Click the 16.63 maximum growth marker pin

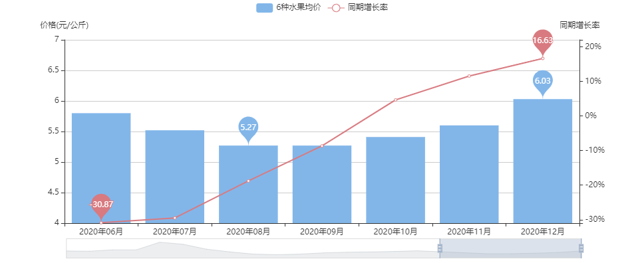(x=543, y=41)
